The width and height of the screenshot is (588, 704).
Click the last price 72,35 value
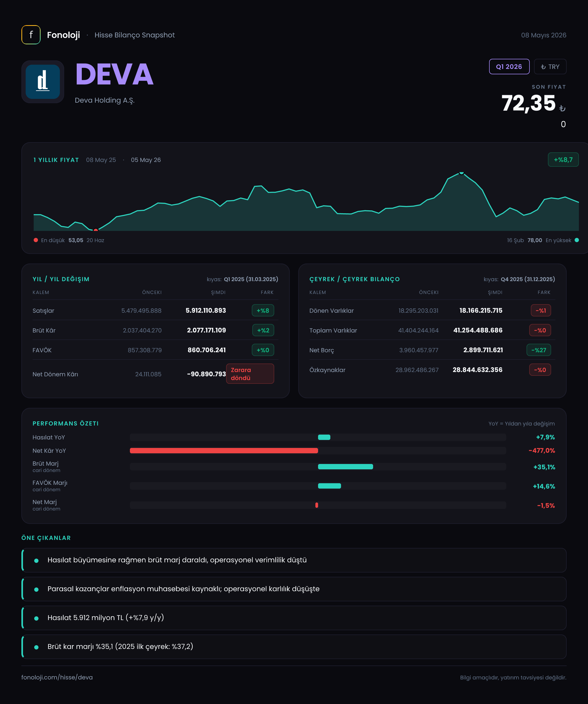529,103
